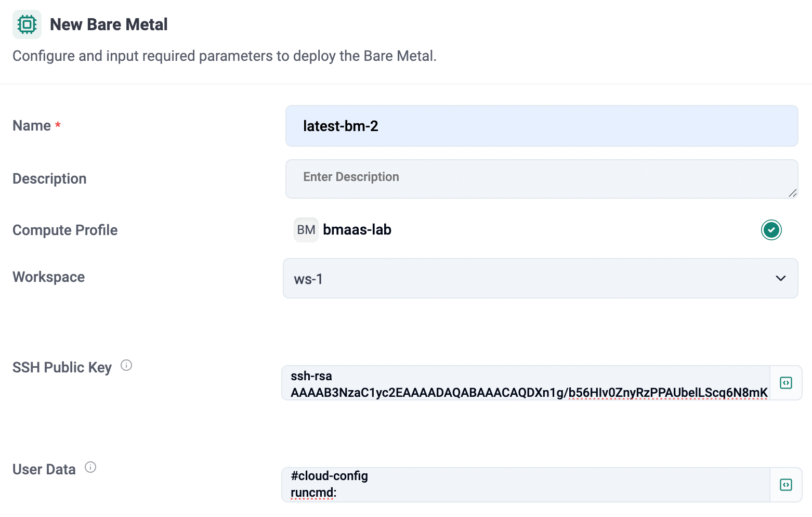Toggle the bmaas-lab selected checkmark
The image size is (812, 517).
tap(771, 230)
